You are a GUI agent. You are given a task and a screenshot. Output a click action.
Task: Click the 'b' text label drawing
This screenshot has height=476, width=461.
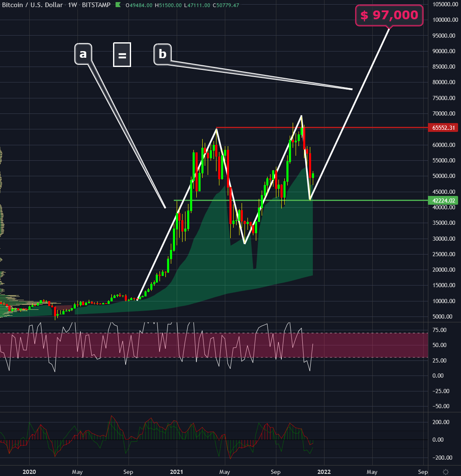pyautogui.click(x=162, y=54)
